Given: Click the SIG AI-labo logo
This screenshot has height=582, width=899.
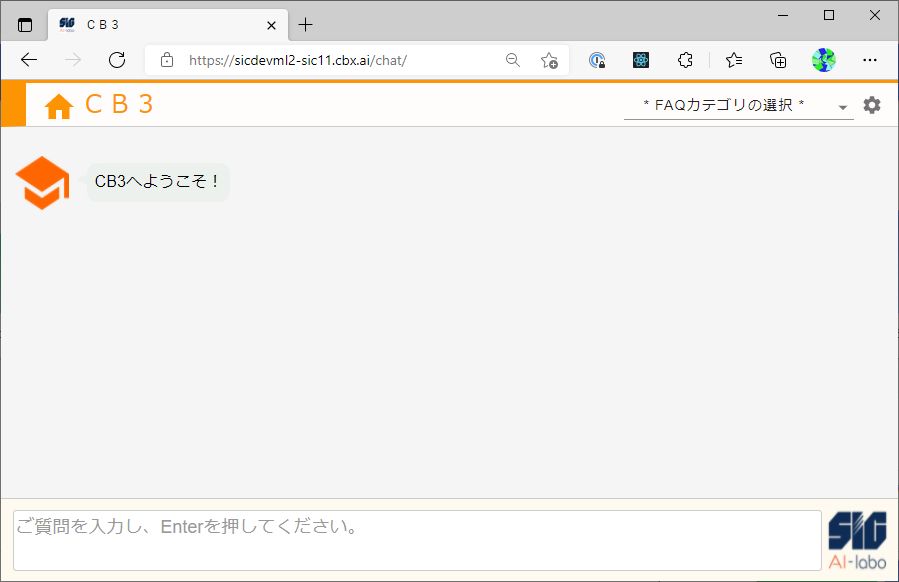Looking at the screenshot, I should (x=857, y=540).
